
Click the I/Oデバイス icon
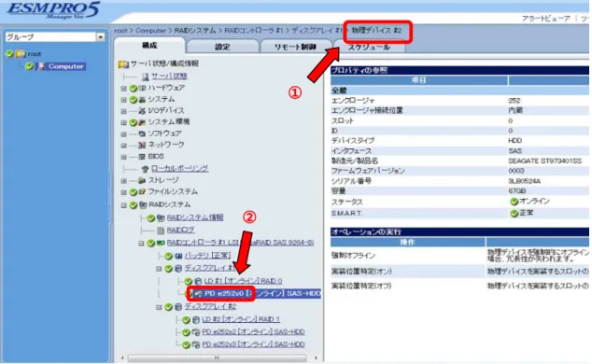point(142,111)
